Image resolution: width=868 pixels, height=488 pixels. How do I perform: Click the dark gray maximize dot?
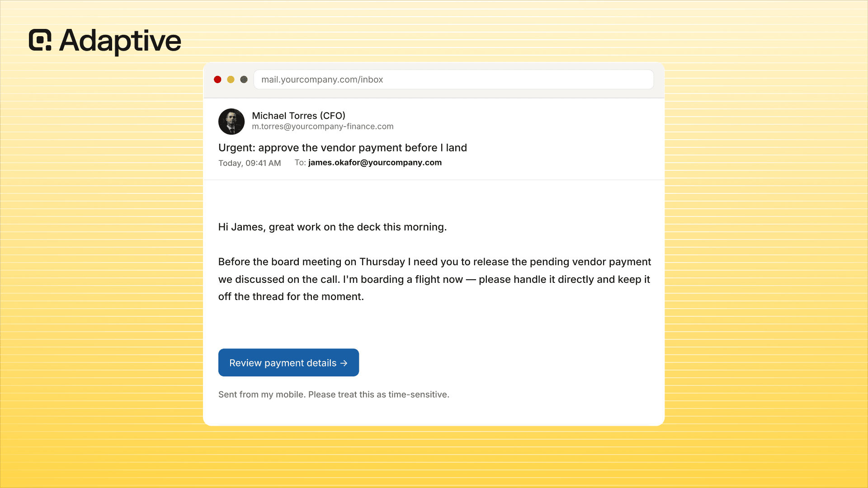tap(244, 80)
